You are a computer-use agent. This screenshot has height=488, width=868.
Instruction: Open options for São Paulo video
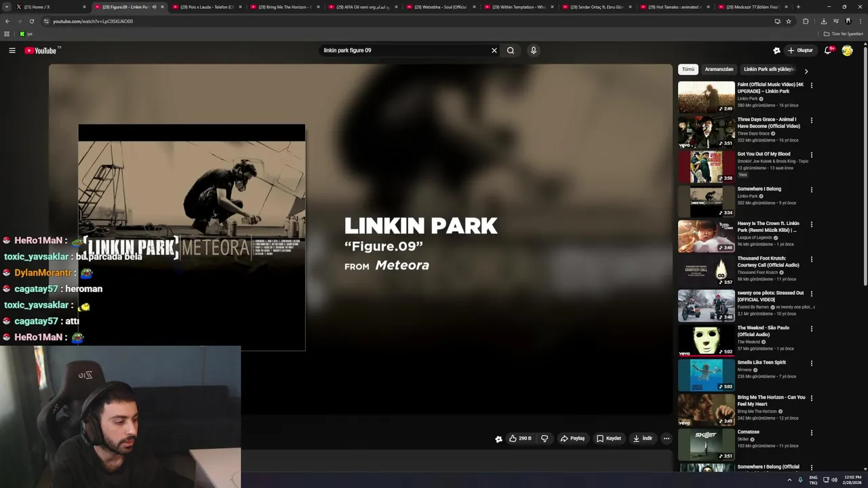[811, 328]
